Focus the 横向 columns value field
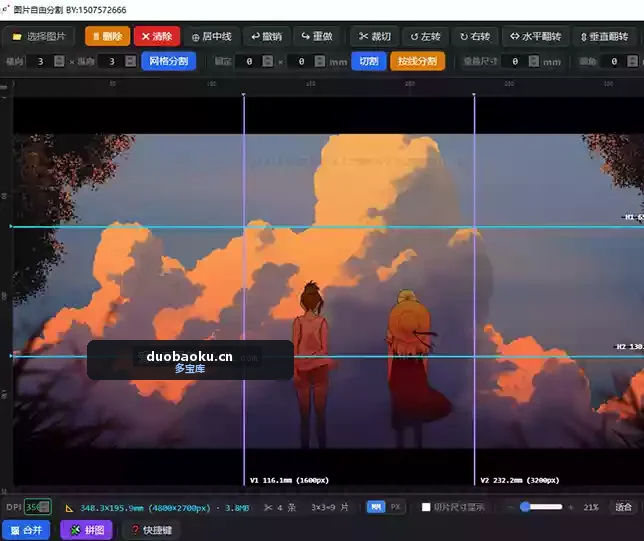 (41, 61)
